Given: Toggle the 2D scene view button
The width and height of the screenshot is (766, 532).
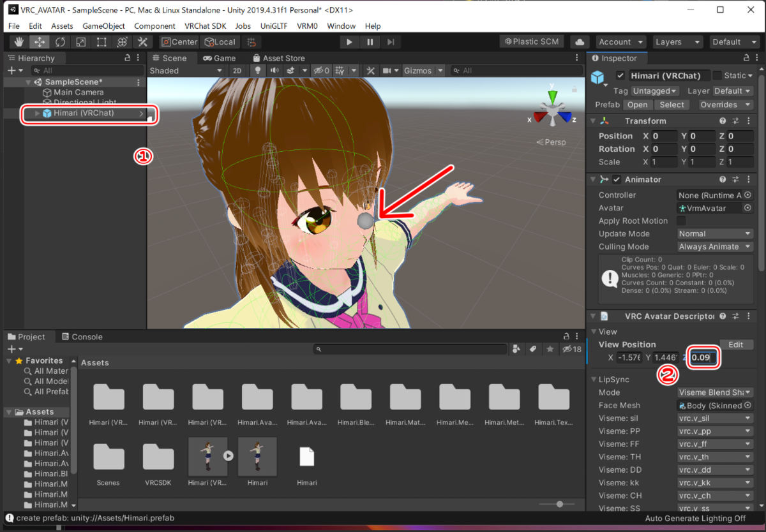Looking at the screenshot, I should tap(237, 71).
